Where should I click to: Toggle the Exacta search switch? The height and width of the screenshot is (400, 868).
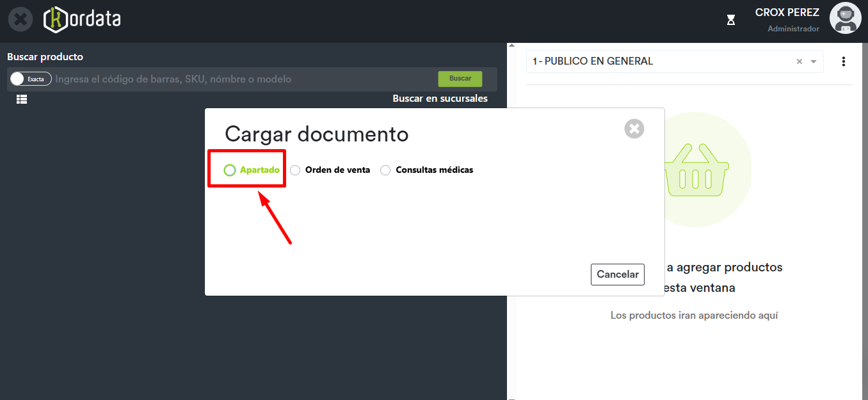[x=31, y=79]
